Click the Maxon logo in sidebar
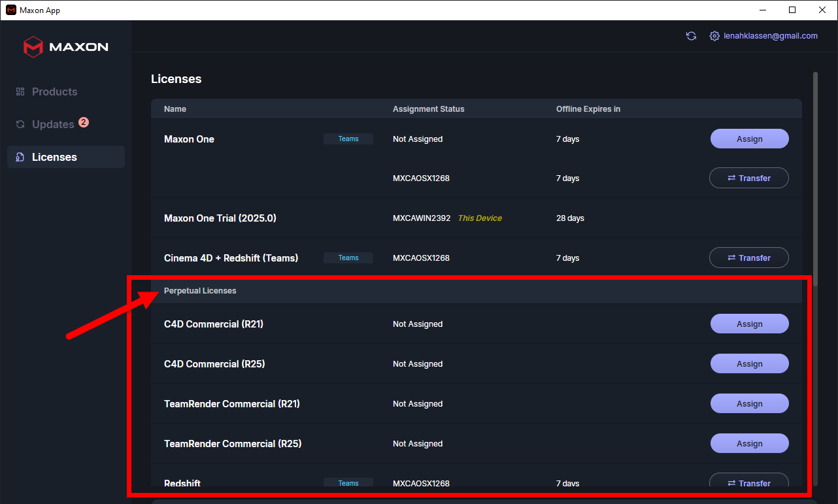Image resolution: width=838 pixels, height=504 pixels. (66, 47)
